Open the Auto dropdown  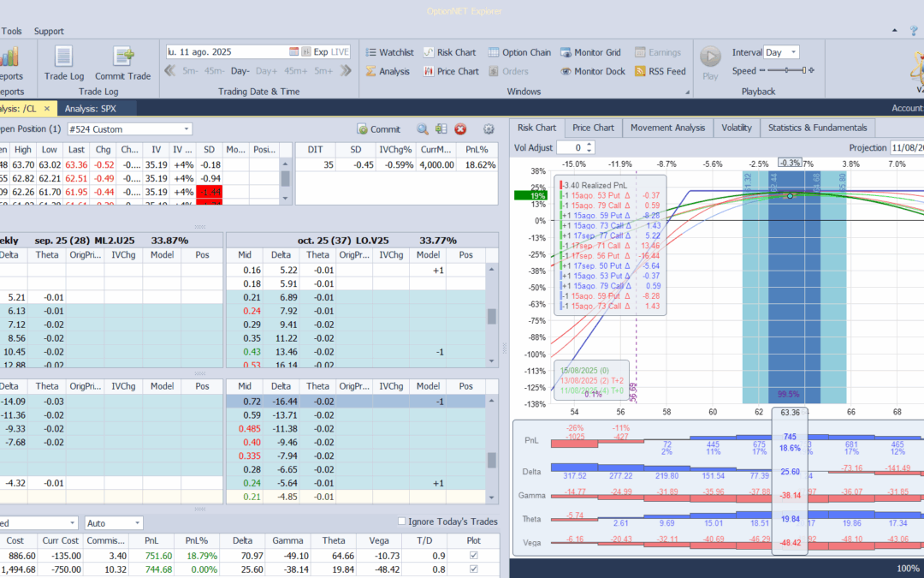(137, 522)
